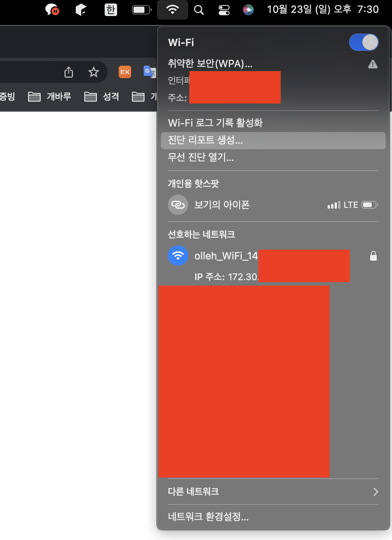The image size is (392, 540).
Task: Bookmark page with the star icon
Action: [x=93, y=72]
